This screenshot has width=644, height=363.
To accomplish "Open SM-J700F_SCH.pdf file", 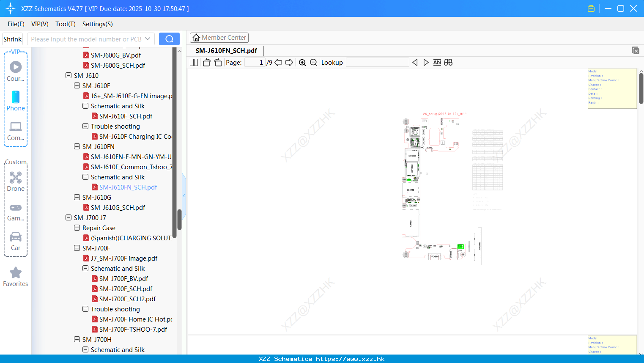I will (x=126, y=289).
